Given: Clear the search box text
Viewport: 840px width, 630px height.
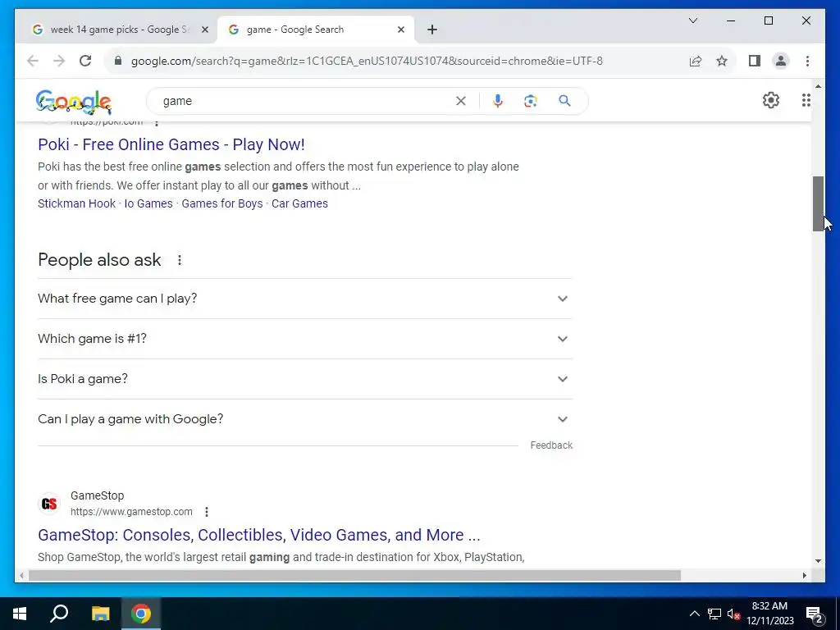Looking at the screenshot, I should coord(461,101).
